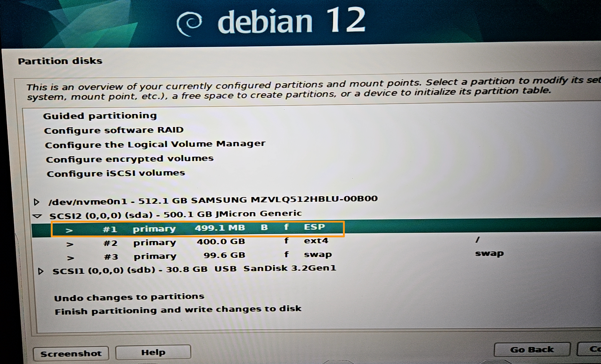601x364 pixels.
Task: Collapse the SCSI2 sda JMicron disk triangle
Action: pos(37,216)
